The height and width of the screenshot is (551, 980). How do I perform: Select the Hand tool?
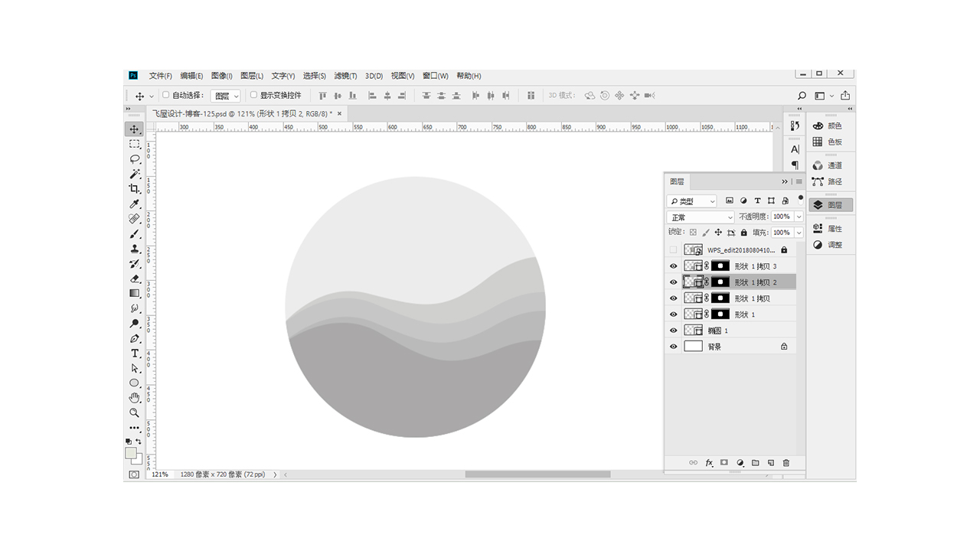[x=135, y=398]
